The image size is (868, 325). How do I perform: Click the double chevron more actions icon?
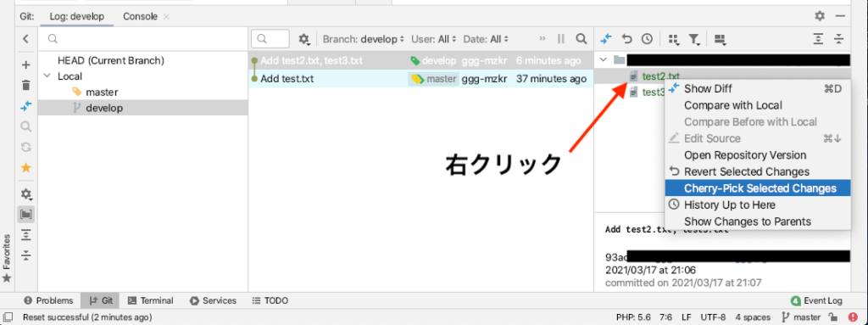[542, 39]
